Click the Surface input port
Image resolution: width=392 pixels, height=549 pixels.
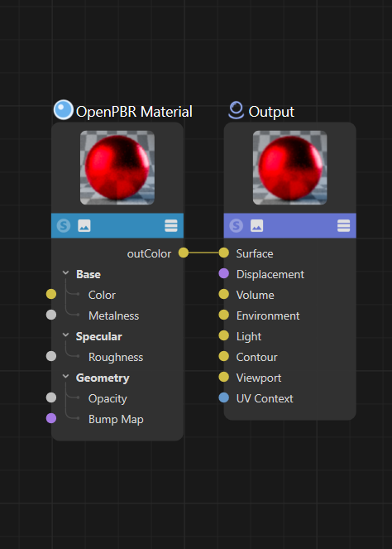224,253
